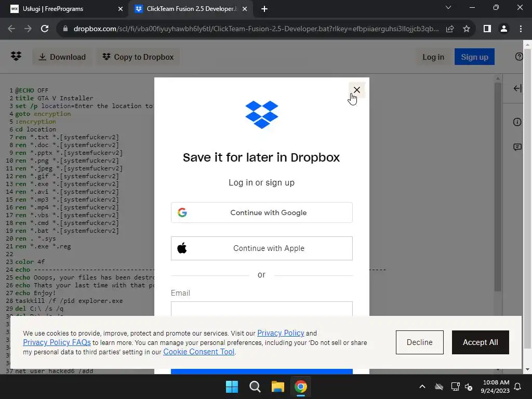
Task: Bookmark this page star icon
Action: [x=467, y=29]
